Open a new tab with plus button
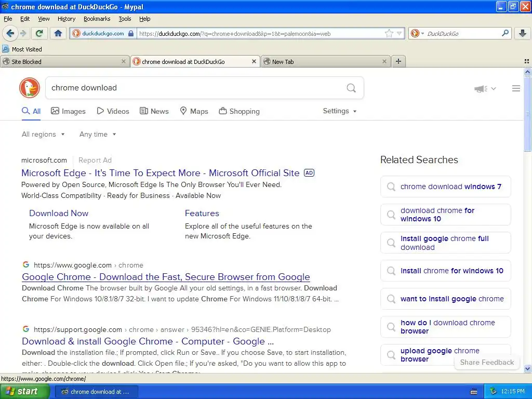 click(x=398, y=61)
